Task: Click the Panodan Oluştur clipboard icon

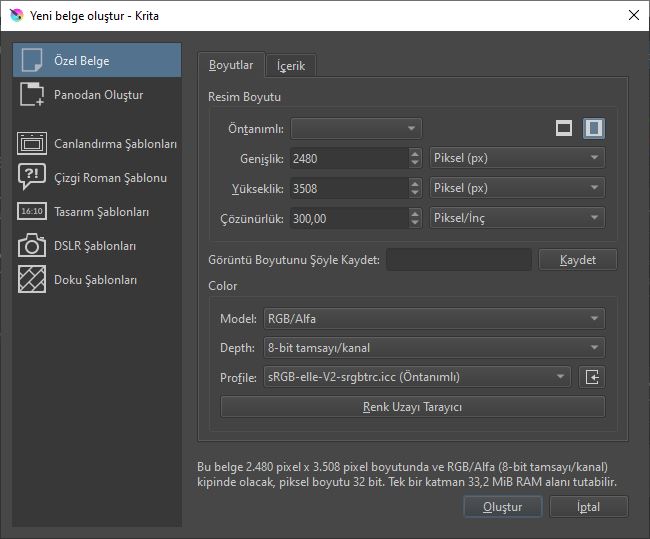Action: pyautogui.click(x=32, y=94)
